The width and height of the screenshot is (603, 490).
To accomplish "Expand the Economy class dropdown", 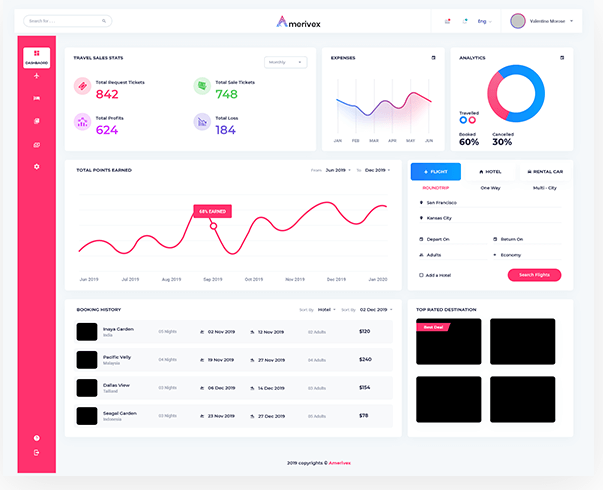I will coord(525,255).
